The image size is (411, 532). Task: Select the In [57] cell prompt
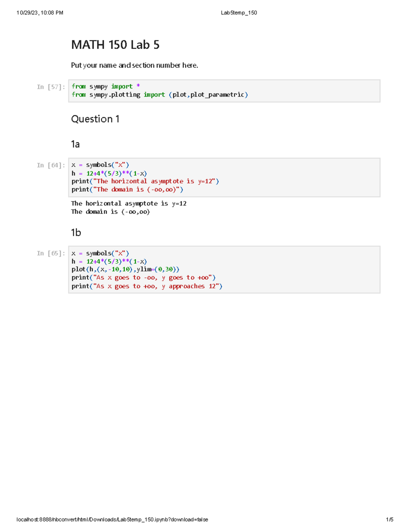(x=51, y=87)
